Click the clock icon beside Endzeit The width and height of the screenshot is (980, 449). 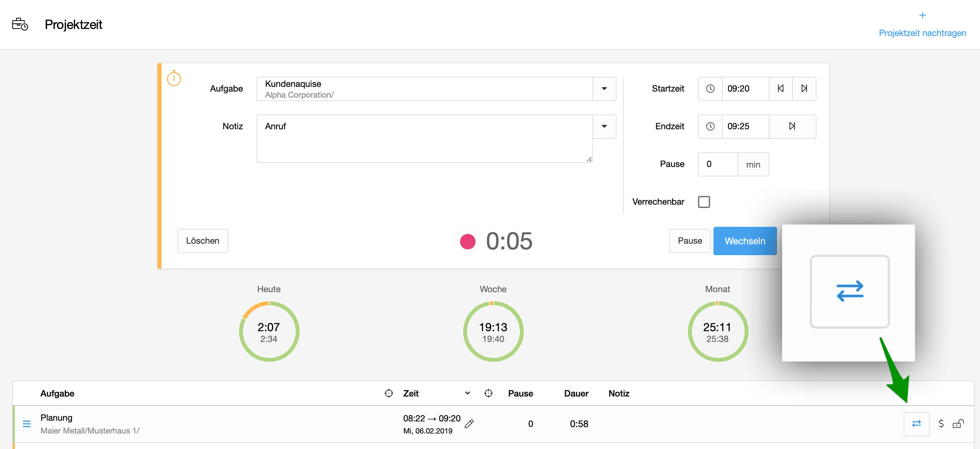tap(710, 126)
